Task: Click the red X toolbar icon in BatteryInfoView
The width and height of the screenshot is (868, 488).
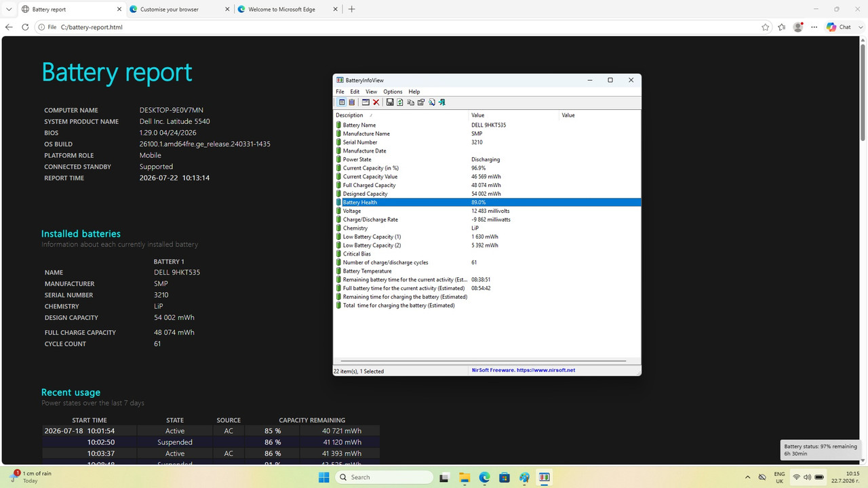Action: 376,102
